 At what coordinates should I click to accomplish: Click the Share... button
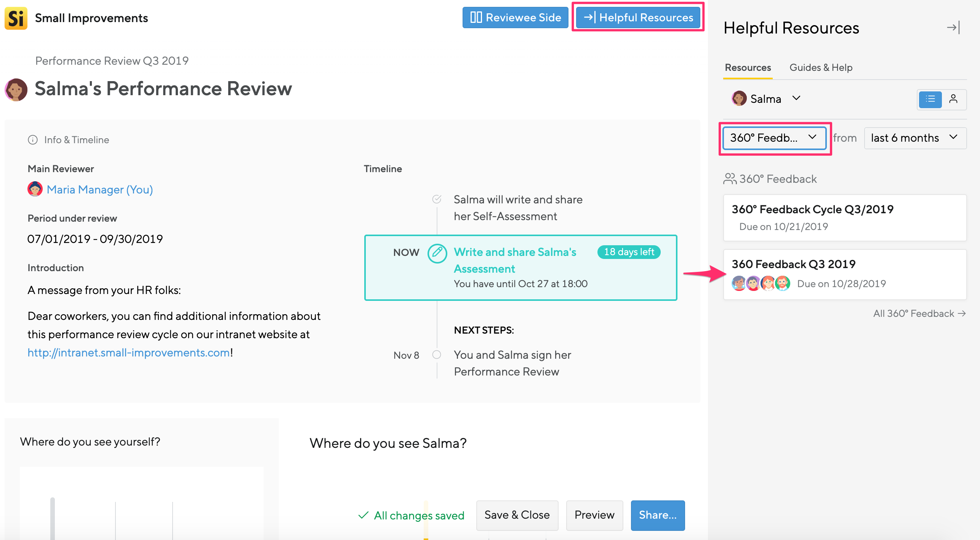[x=658, y=515]
